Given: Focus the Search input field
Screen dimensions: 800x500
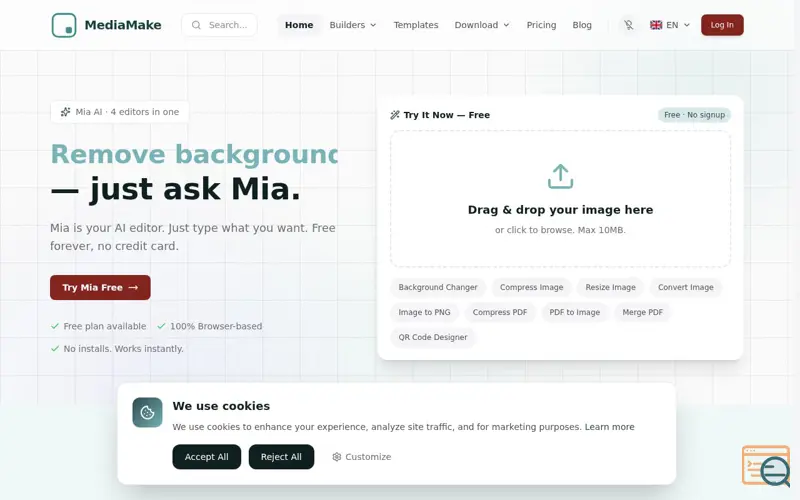Looking at the screenshot, I should pos(219,25).
